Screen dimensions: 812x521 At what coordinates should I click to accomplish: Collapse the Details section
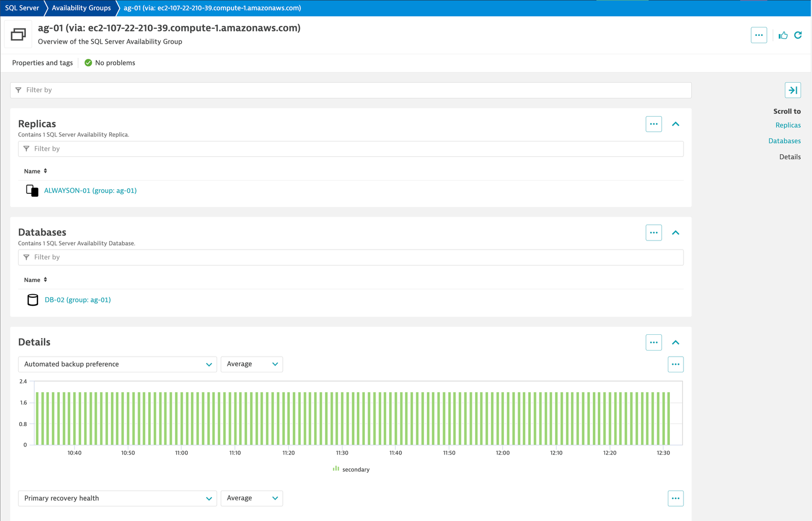675,342
